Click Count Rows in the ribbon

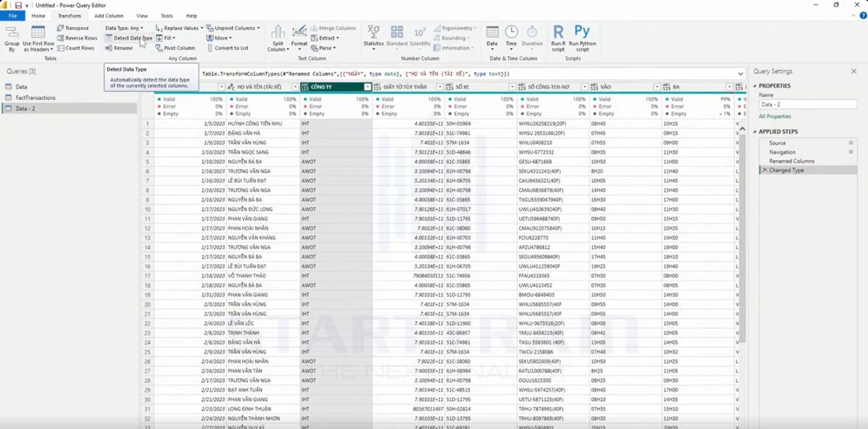coord(75,48)
